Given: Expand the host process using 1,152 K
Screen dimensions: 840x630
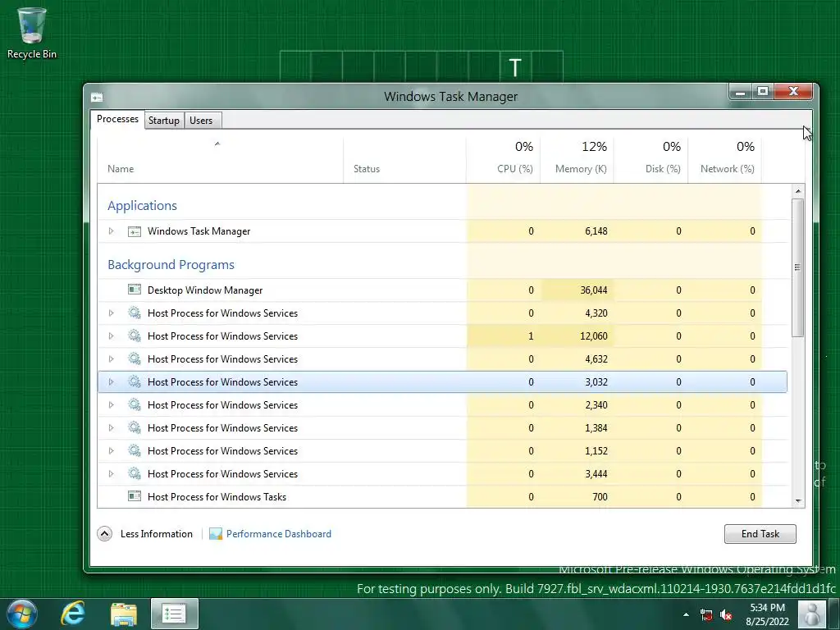Looking at the screenshot, I should pos(111,451).
